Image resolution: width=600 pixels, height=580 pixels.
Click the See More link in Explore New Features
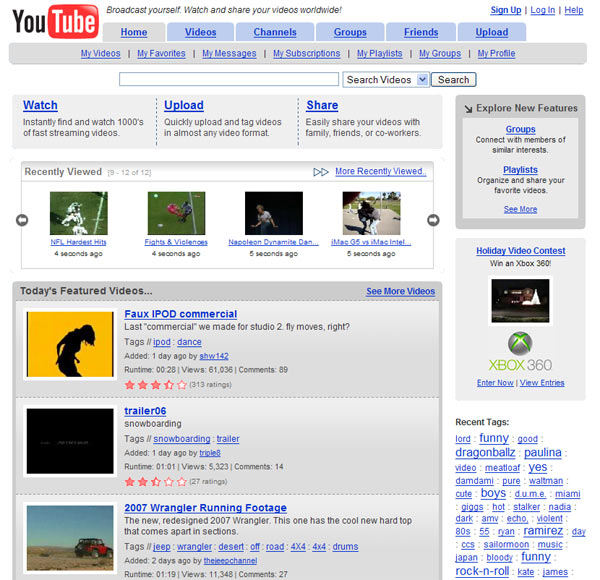click(520, 209)
